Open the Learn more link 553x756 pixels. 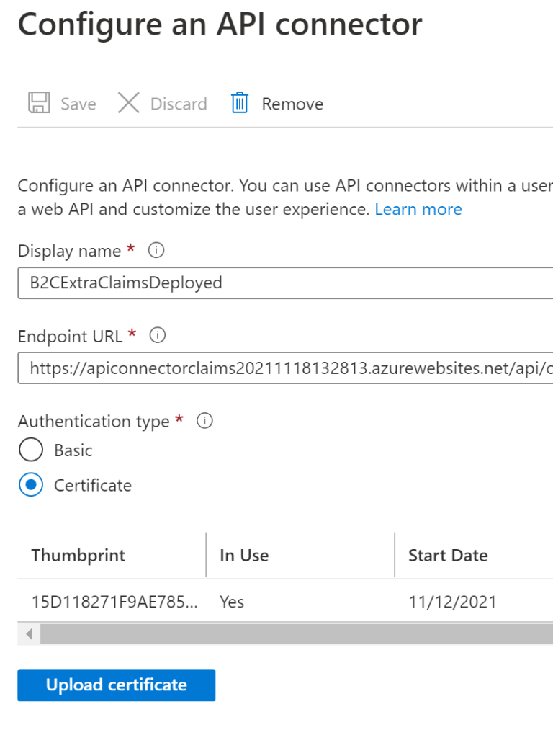[418, 209]
